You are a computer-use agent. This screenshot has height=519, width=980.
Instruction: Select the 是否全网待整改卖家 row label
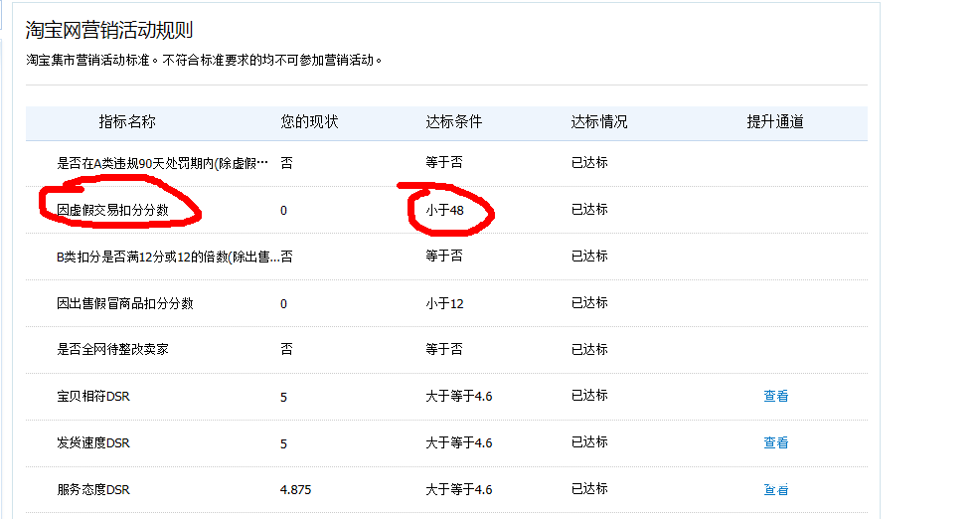[112, 349]
